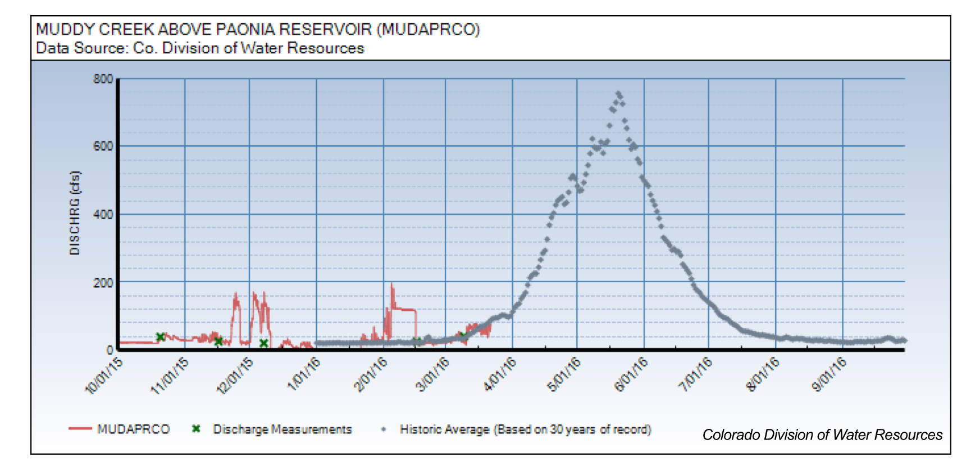Viewport: 980px width, 471px height.
Task: Click the 7/01/16 date label
Action: [x=695, y=374]
